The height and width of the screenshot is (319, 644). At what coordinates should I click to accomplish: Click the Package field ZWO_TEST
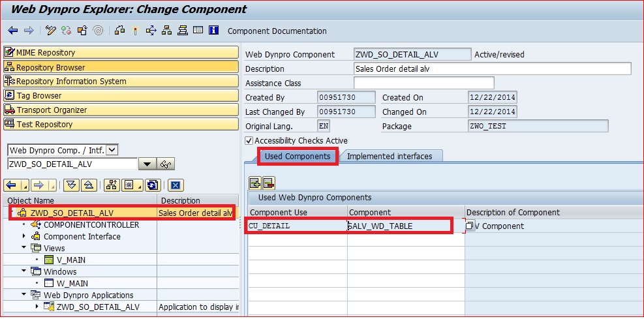538,126
